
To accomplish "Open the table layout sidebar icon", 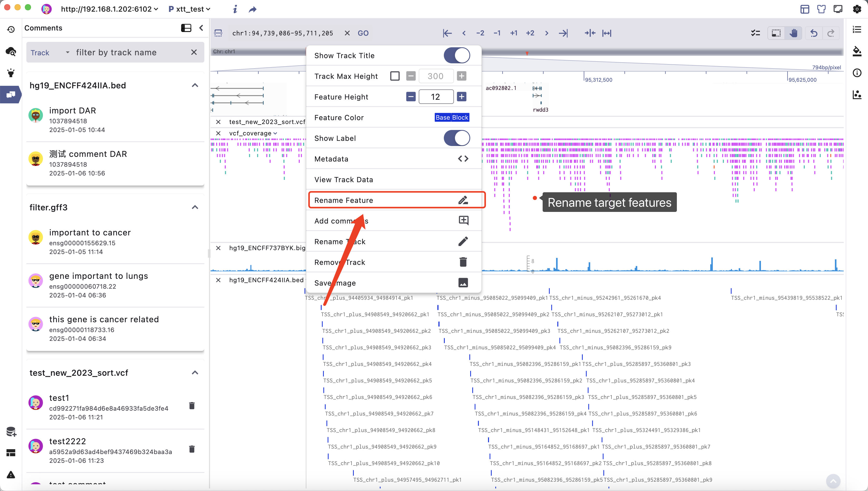I will click(11, 453).
